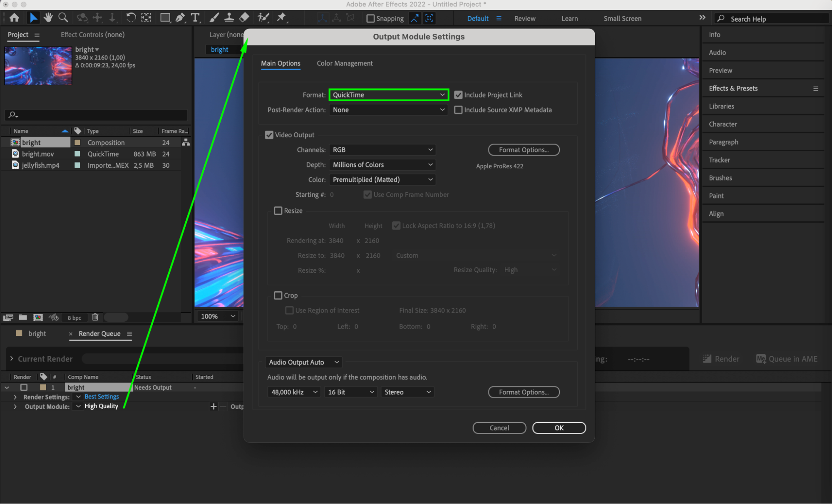Viewport: 832px width, 504px height.
Task: Switch to the Learn workspace
Action: coord(569,18)
